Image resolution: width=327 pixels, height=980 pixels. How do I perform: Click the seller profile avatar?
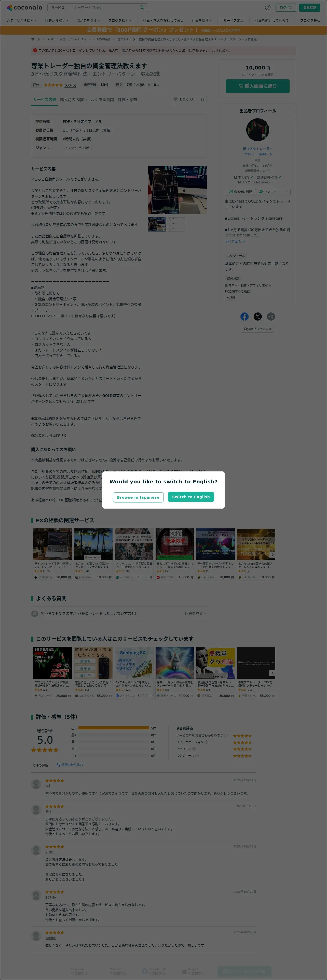[258, 130]
